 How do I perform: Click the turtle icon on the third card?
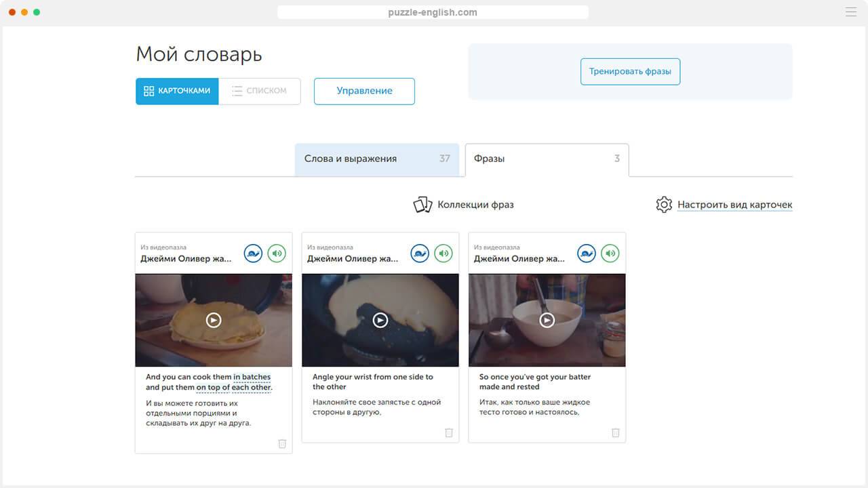pyautogui.click(x=587, y=253)
